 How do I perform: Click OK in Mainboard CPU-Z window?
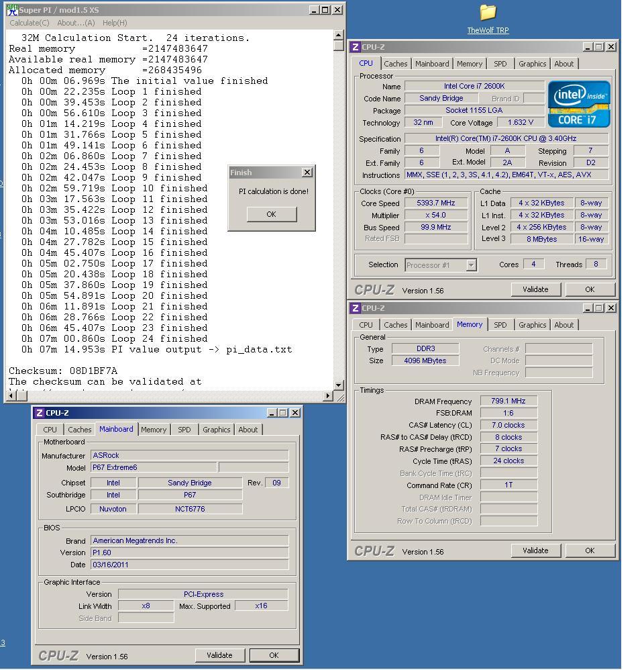click(x=274, y=655)
